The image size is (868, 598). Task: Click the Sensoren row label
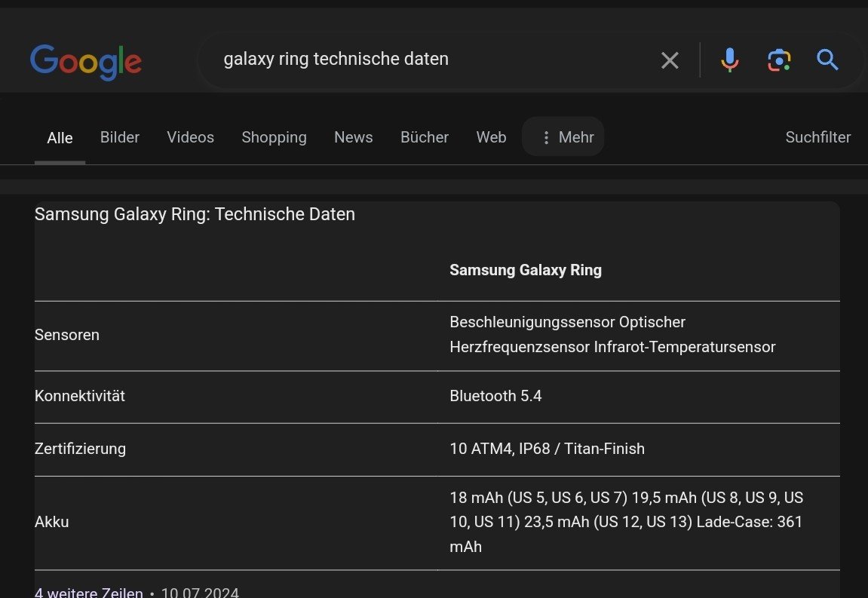click(67, 335)
